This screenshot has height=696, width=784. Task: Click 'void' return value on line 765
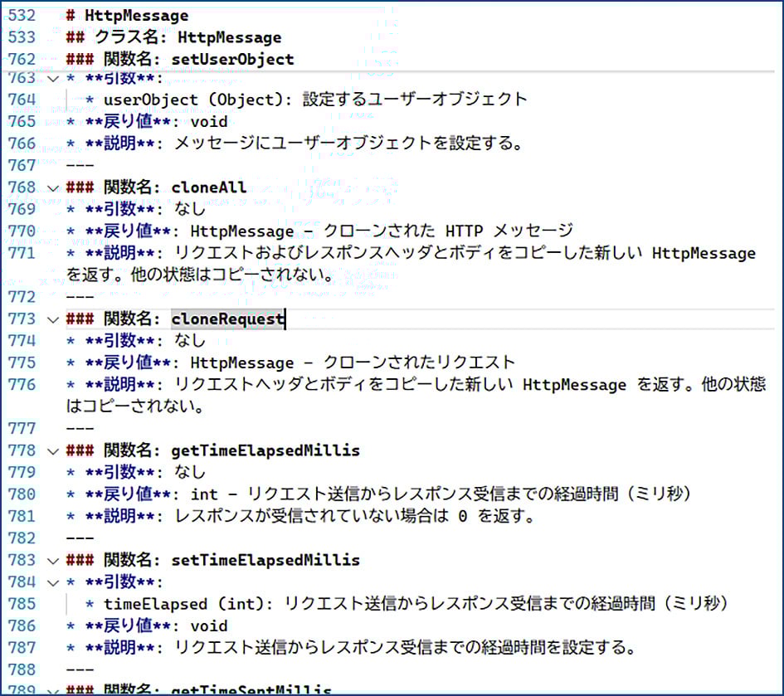[x=208, y=122]
